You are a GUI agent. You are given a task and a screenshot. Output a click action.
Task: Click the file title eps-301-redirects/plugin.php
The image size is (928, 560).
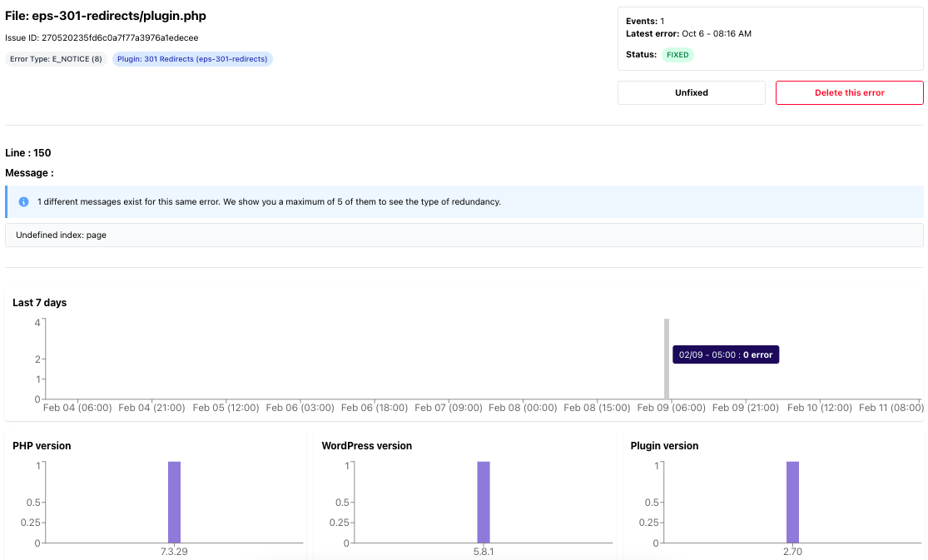[x=106, y=16]
